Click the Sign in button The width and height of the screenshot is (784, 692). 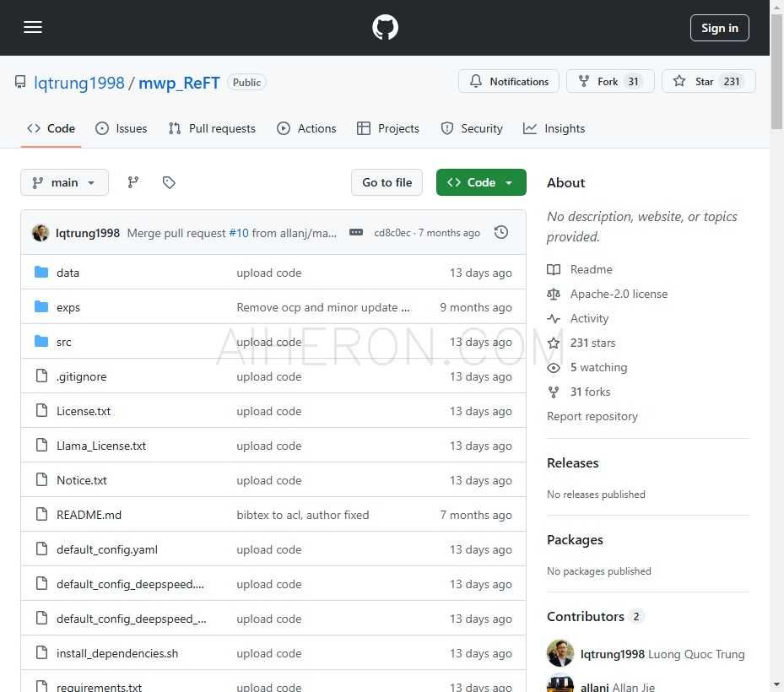(720, 28)
